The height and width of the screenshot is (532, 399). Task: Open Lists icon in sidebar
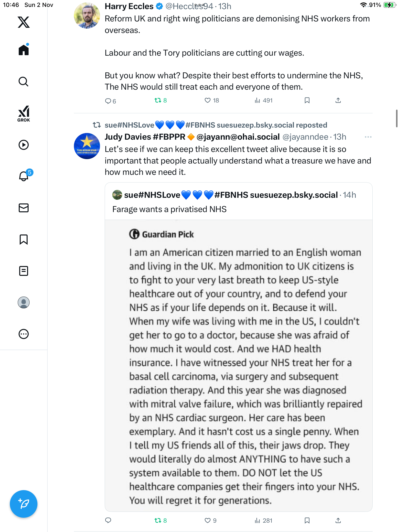(x=24, y=271)
